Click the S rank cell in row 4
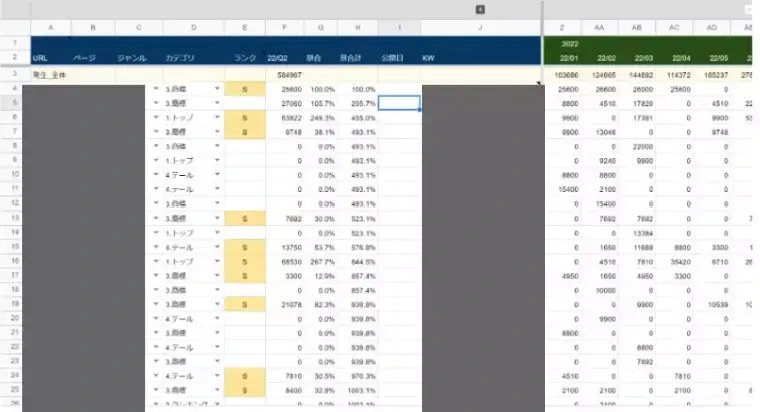Screen dimensions: 760x412 245,89
